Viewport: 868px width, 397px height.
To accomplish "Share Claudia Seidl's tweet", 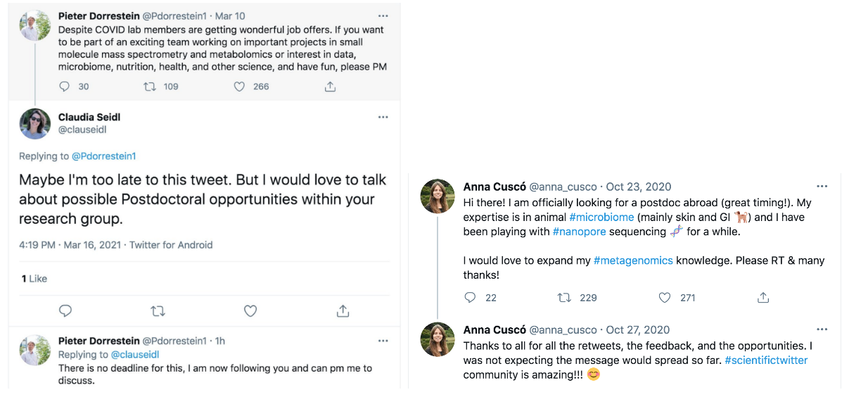I will [343, 310].
